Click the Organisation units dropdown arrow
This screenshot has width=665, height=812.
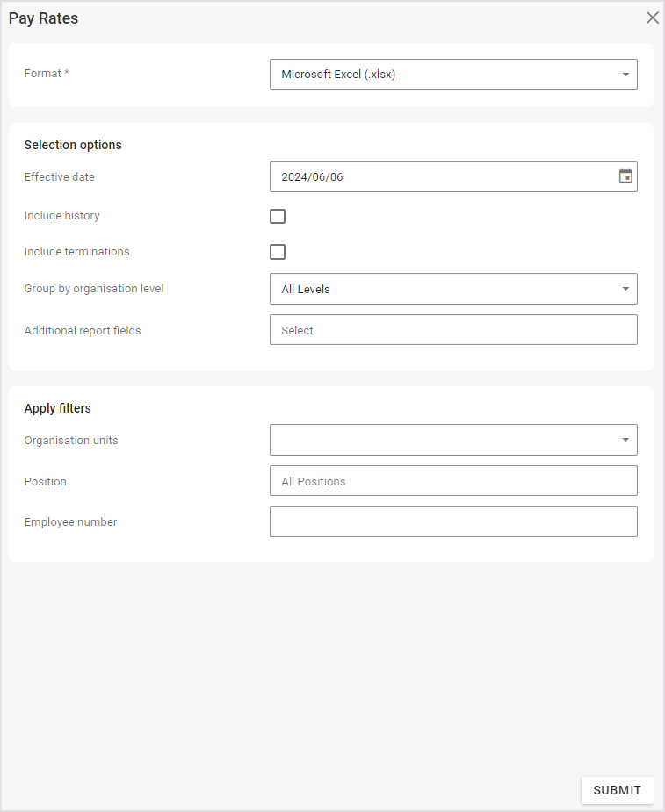[x=625, y=440]
